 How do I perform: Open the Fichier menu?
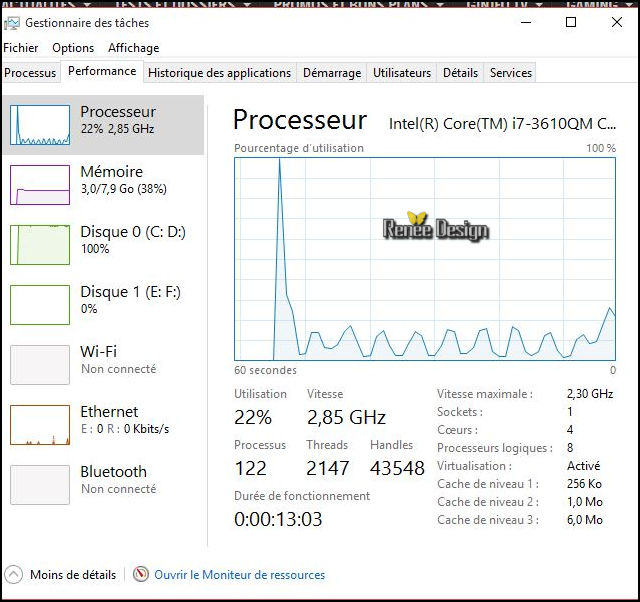click(x=20, y=48)
